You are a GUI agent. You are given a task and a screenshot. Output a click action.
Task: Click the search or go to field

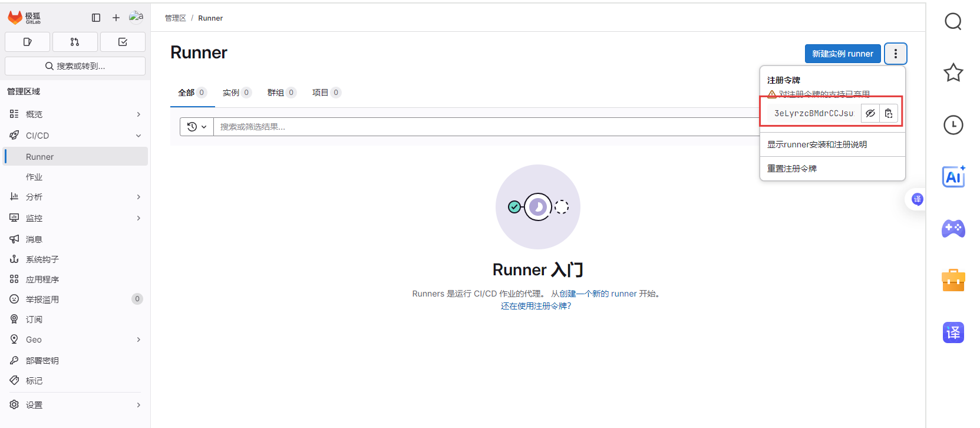75,66
